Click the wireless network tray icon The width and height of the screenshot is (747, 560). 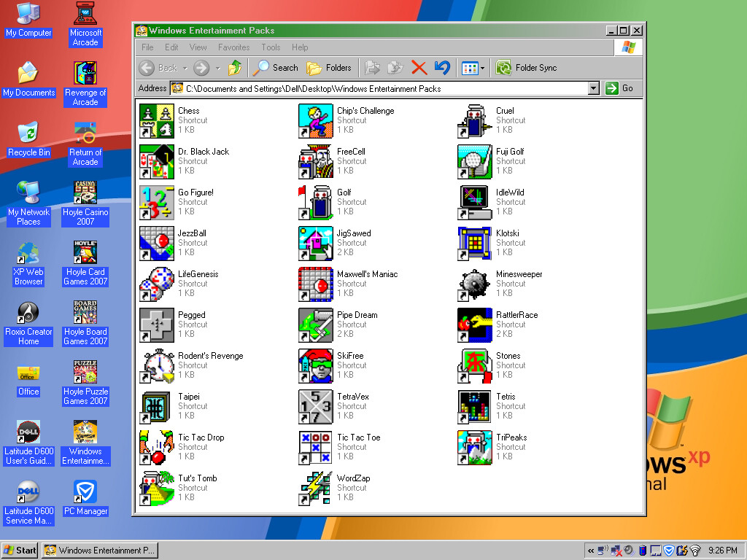(695, 551)
